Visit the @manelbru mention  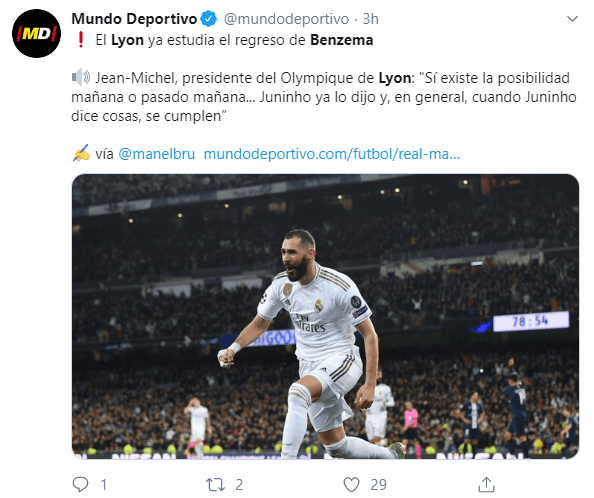156,154
